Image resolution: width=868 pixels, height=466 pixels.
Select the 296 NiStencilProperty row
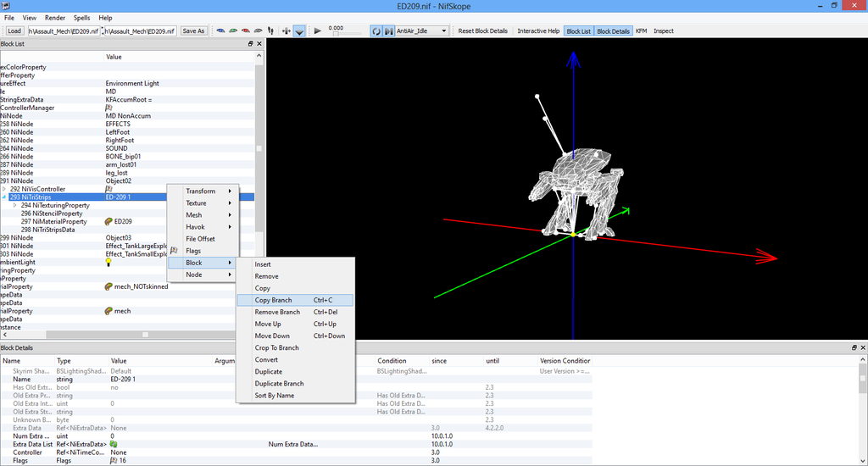(x=52, y=213)
